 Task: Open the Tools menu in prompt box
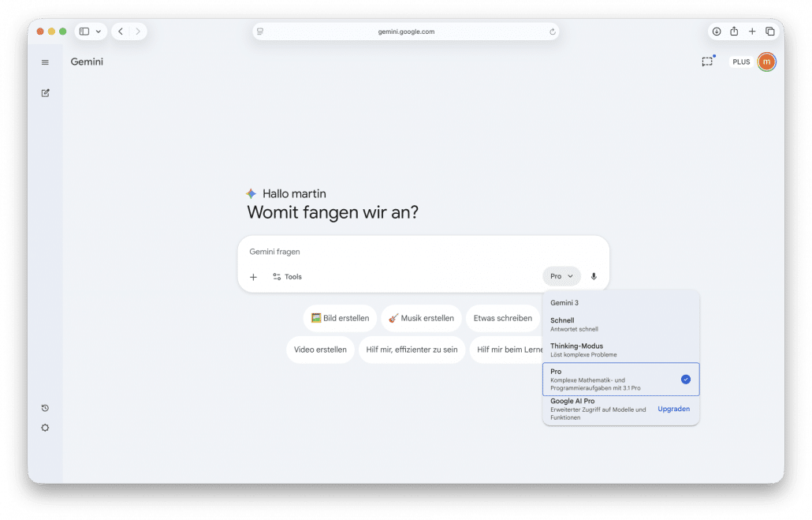tap(287, 277)
